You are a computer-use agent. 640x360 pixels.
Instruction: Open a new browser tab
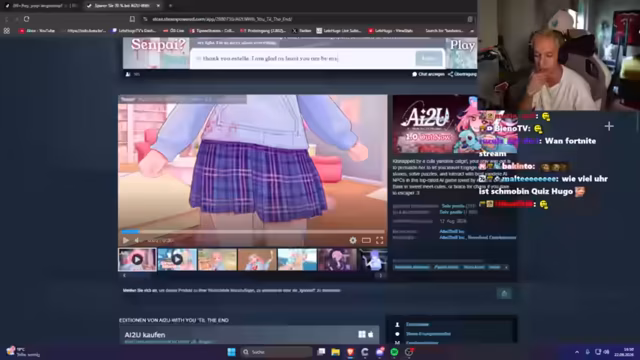pos(170,6)
